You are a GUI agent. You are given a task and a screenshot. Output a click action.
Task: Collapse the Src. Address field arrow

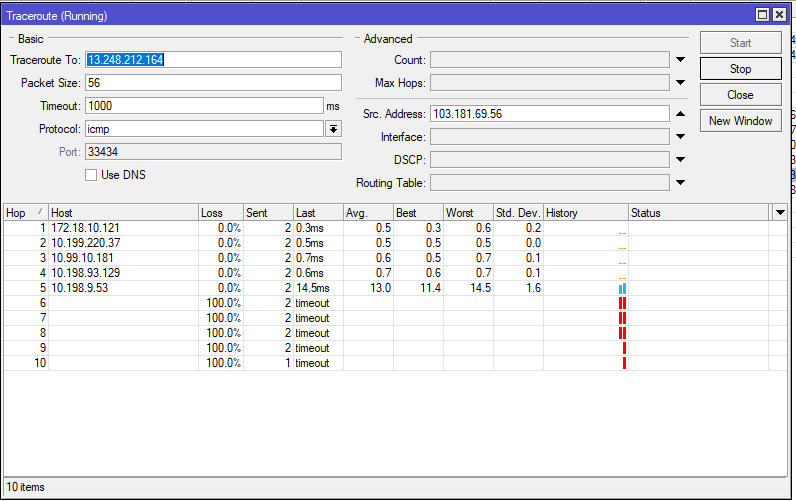pos(680,114)
